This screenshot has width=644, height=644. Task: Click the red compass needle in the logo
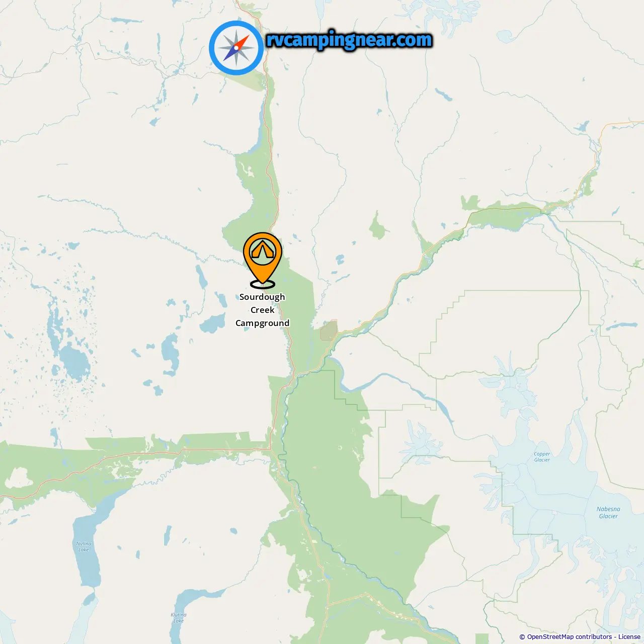[x=242, y=42]
